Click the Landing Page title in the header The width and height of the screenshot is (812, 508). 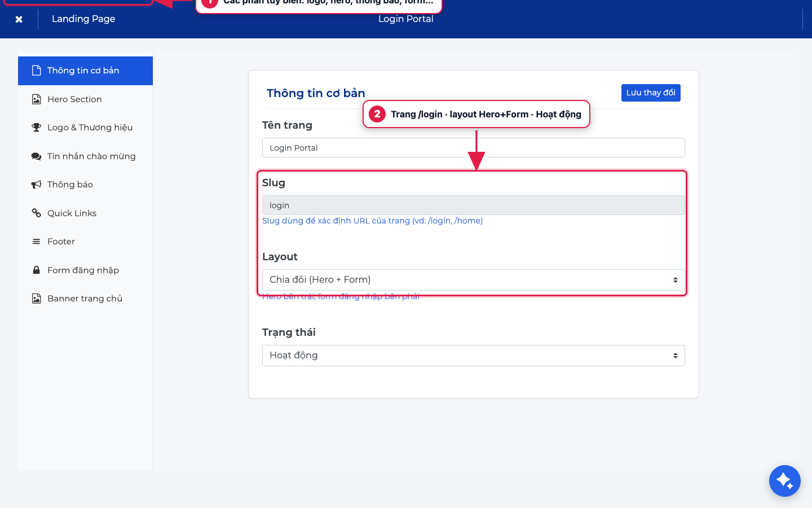[x=83, y=19]
